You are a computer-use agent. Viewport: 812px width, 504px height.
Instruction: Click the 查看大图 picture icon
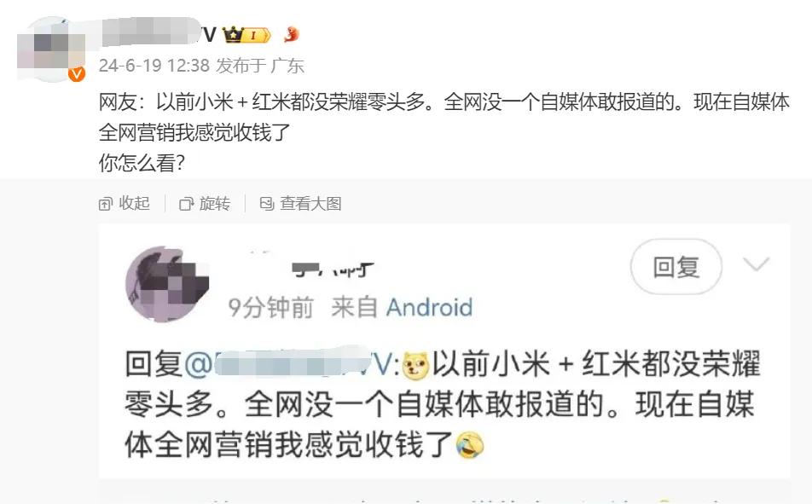[x=267, y=204]
